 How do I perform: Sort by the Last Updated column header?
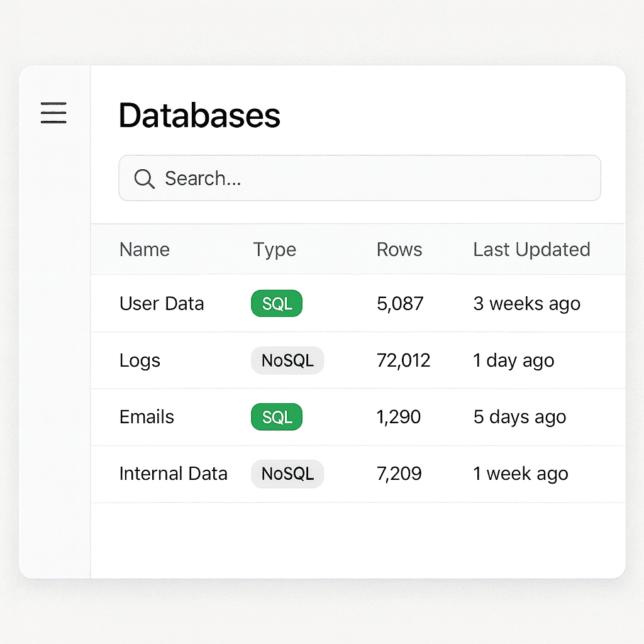tap(531, 250)
